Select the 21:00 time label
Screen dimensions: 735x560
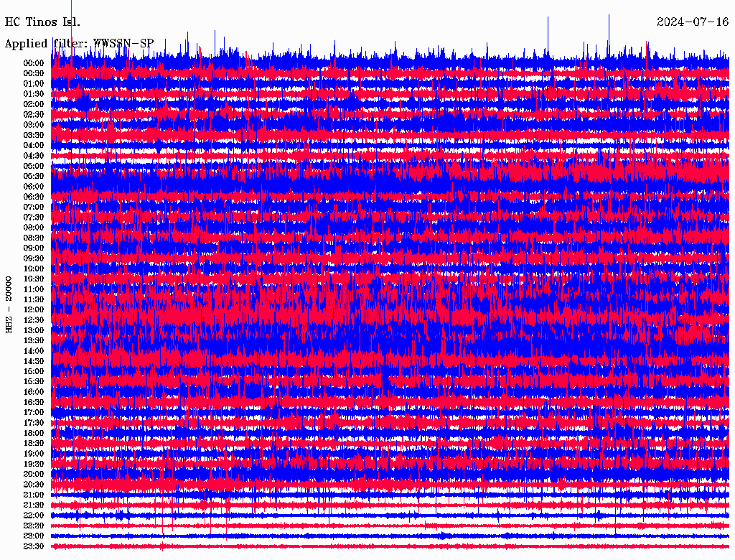(34, 495)
